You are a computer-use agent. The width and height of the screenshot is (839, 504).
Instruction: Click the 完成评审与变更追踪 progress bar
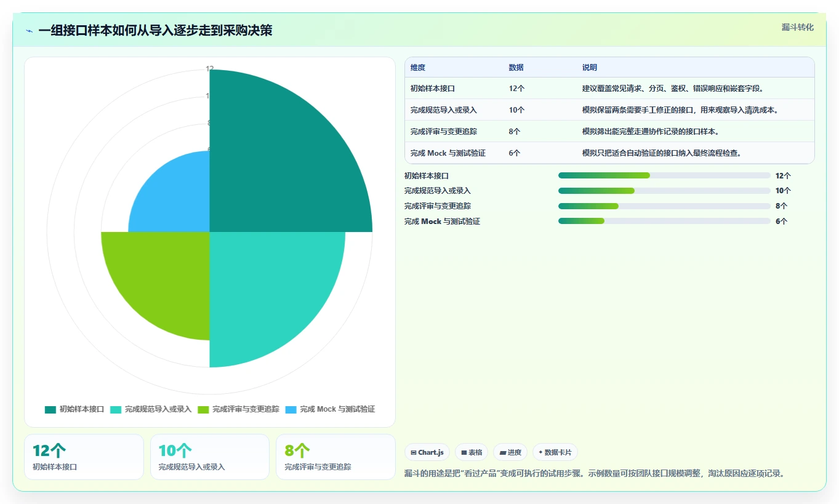pos(664,206)
